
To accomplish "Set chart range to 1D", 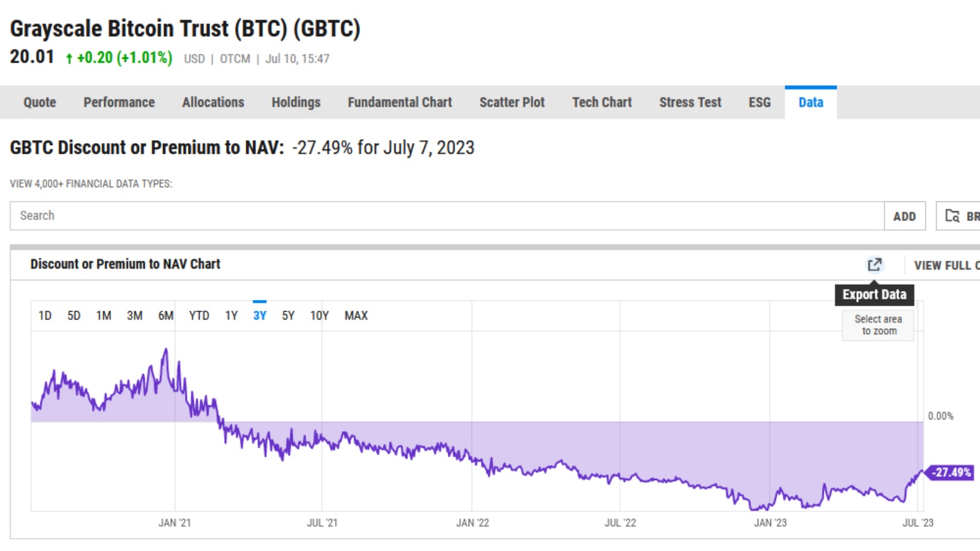I will [45, 315].
